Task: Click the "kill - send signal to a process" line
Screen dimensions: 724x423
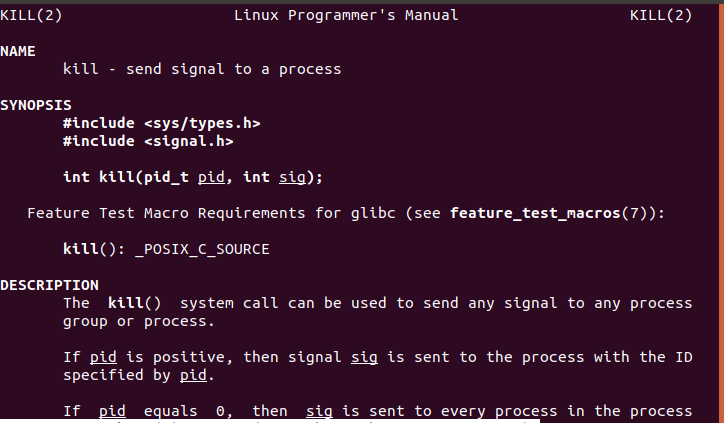Action: point(202,69)
